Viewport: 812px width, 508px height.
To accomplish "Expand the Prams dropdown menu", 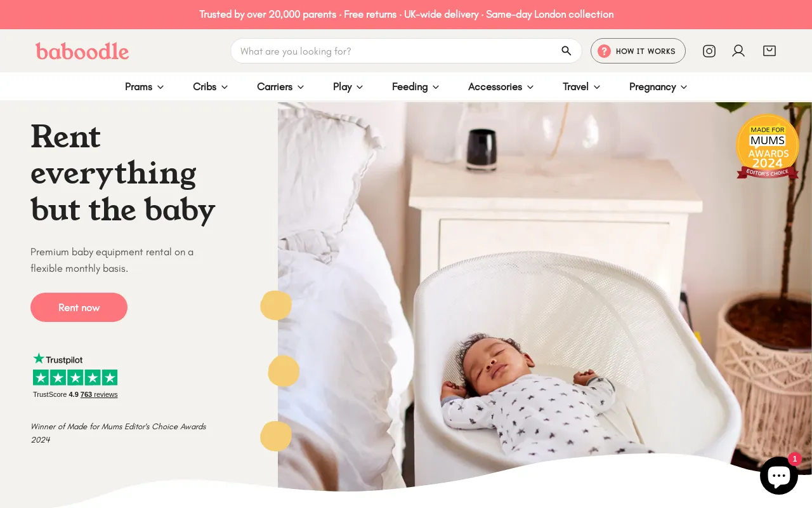I will point(145,86).
